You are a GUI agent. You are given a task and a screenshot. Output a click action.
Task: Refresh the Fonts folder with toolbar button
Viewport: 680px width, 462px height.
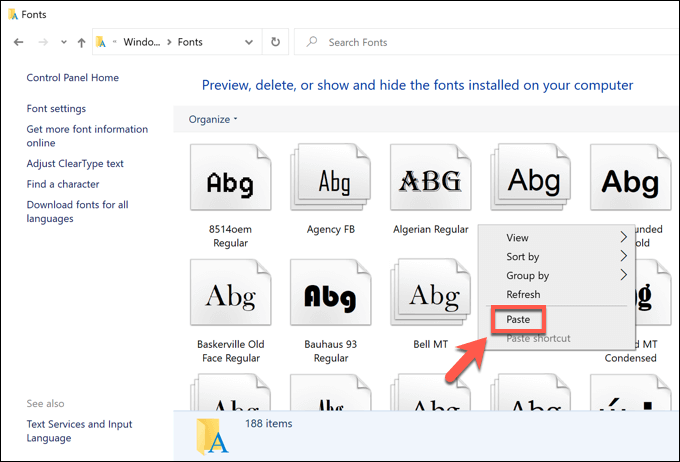[x=275, y=43]
